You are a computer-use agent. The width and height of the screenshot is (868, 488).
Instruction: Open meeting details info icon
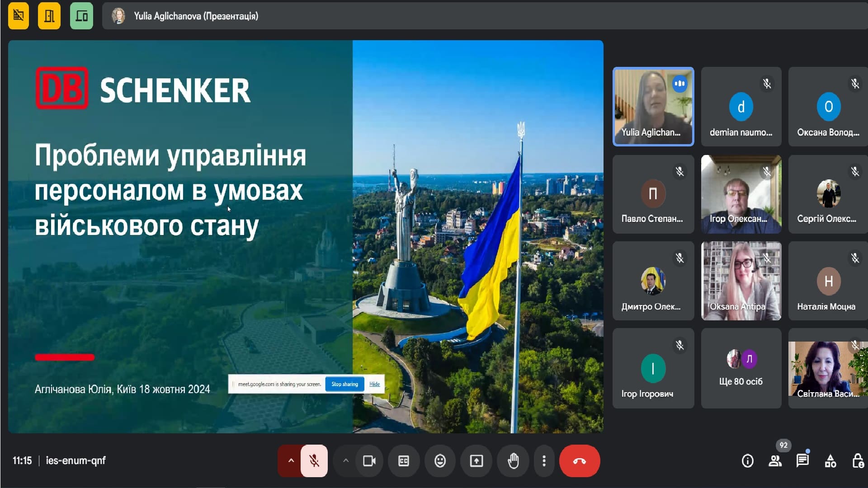[748, 461]
